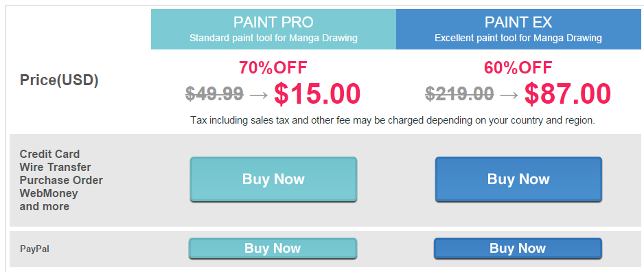Click the sales tax notice text
The height and width of the screenshot is (272, 644).
(393, 121)
